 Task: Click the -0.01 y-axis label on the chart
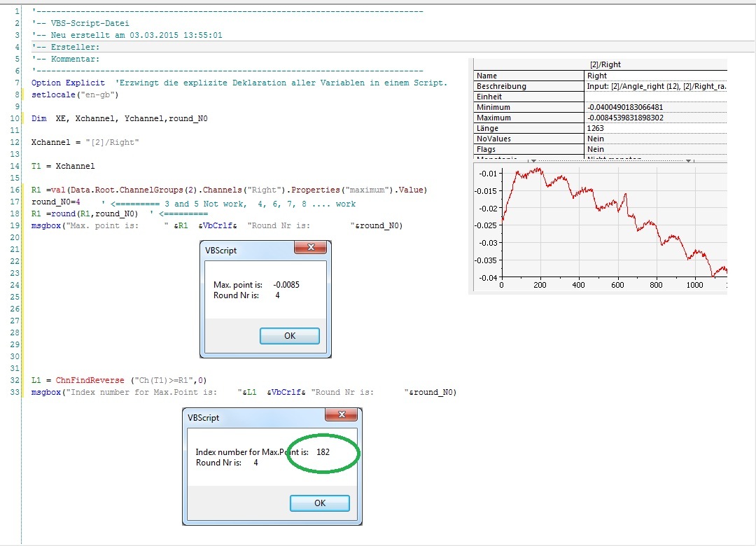(x=487, y=174)
